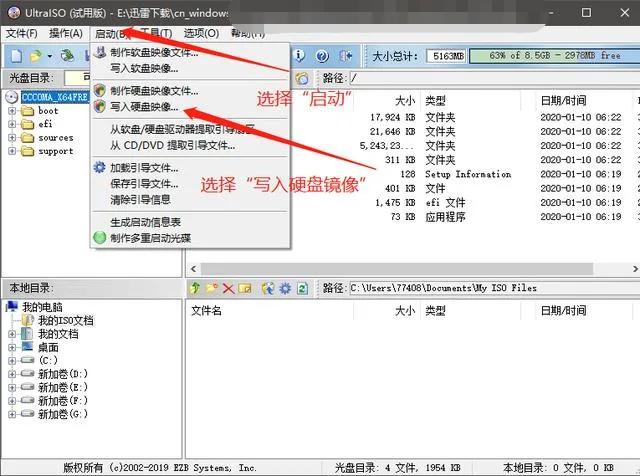640x476 pixels.
Task: Expand the 新加卷(G:) drive node
Action: pyautogui.click(x=12, y=414)
